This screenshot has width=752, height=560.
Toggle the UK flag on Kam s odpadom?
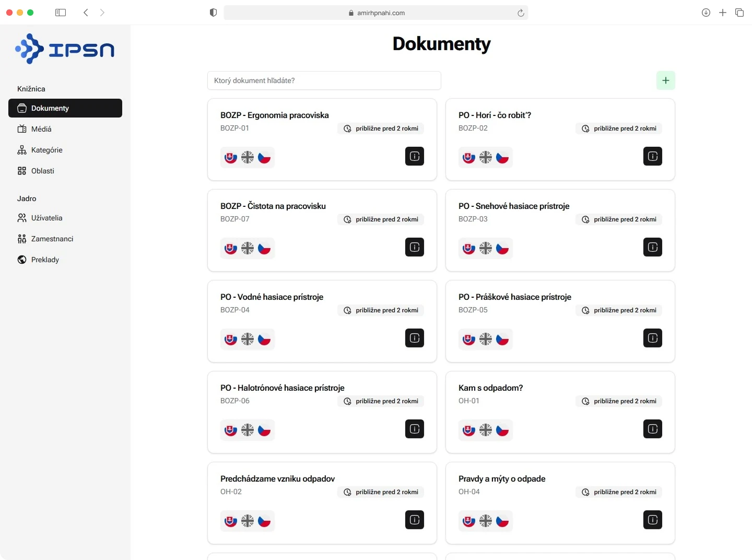(486, 430)
